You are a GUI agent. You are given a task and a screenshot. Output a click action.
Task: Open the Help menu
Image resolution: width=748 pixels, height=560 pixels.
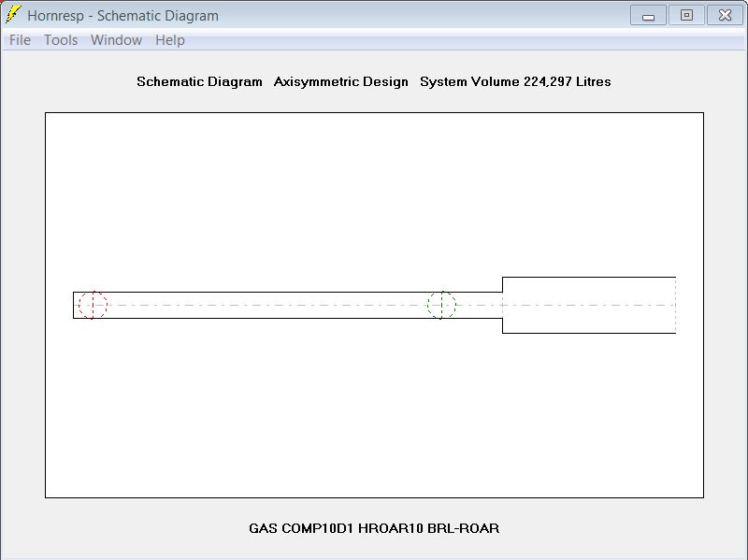(x=170, y=40)
